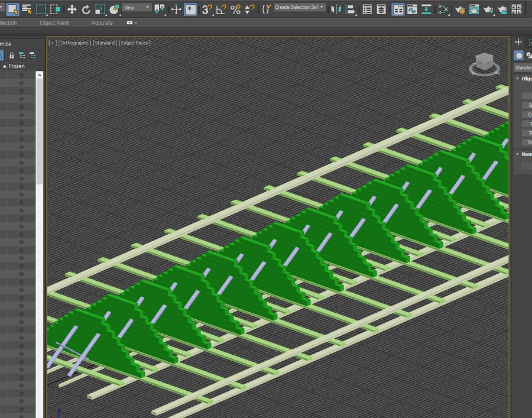Screen dimensions: 532x418
Task: Open the Populate ribbon tab
Action: (x=102, y=23)
